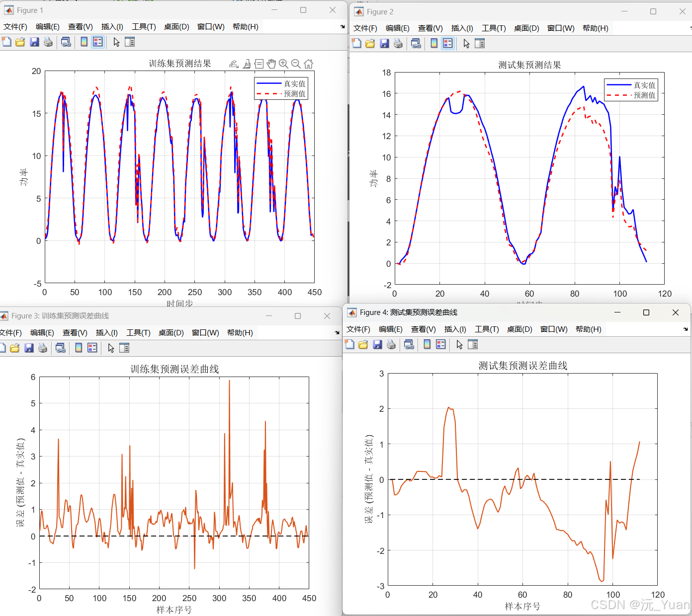
Task: Print Figure icon in Figure 2 toolbar
Action: (x=398, y=44)
